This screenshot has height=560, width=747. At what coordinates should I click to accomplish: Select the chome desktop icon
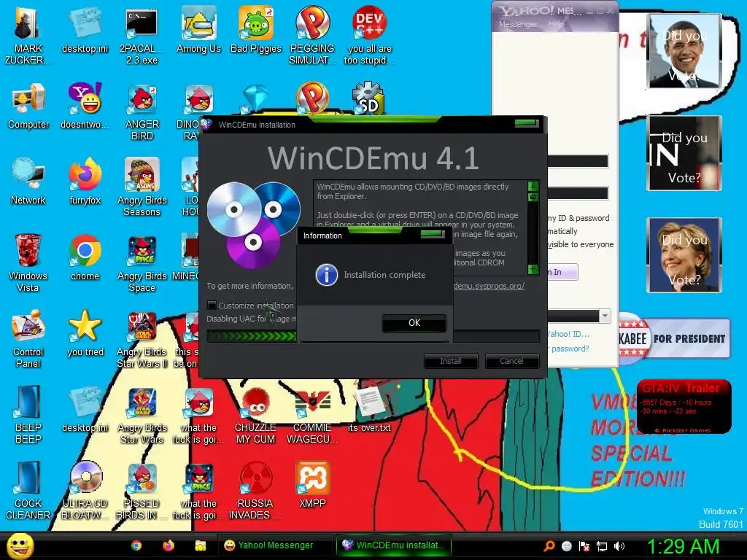point(85,257)
